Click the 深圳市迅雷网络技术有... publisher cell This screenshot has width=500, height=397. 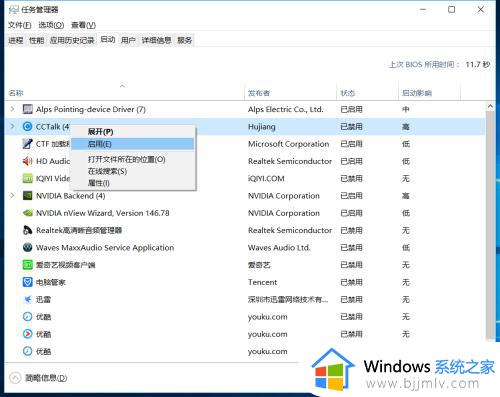(288, 300)
